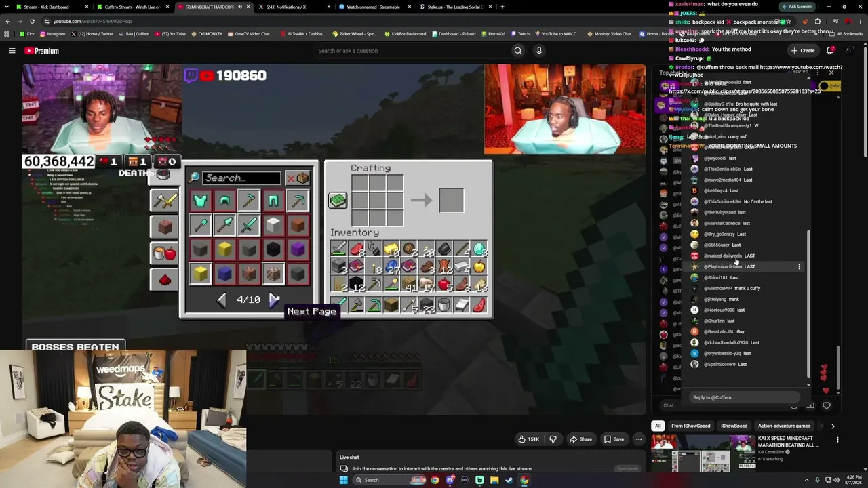Switch to Stake.us tab

454,7
